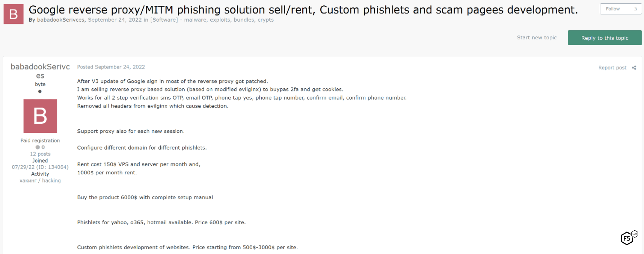
Task: Open the Start new topic link
Action: (536, 38)
